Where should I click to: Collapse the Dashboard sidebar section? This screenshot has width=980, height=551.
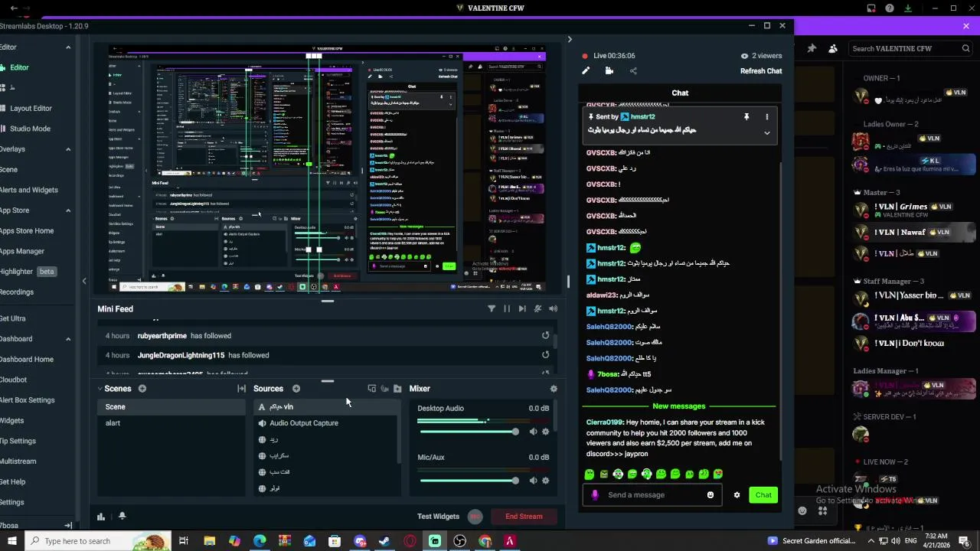point(68,339)
